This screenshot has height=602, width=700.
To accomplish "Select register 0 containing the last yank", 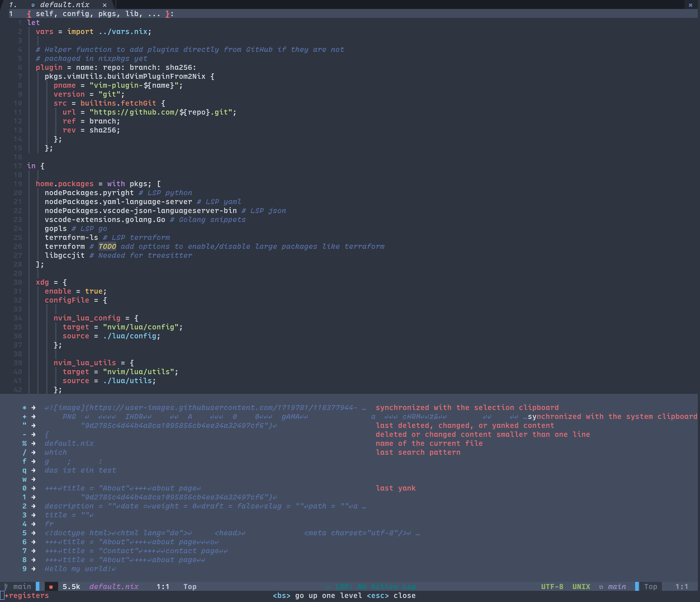I will pos(25,488).
